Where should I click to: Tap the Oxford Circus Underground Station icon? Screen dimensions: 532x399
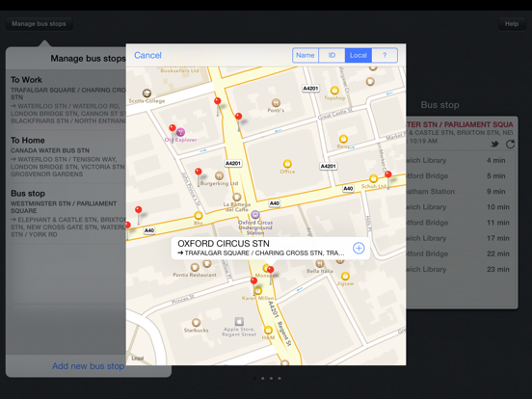pyautogui.click(x=255, y=214)
